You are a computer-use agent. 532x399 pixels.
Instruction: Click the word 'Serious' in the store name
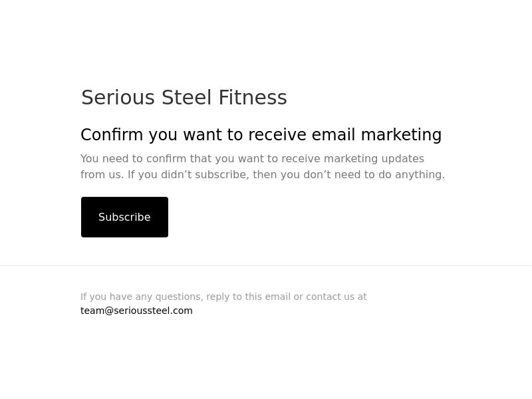pos(118,97)
